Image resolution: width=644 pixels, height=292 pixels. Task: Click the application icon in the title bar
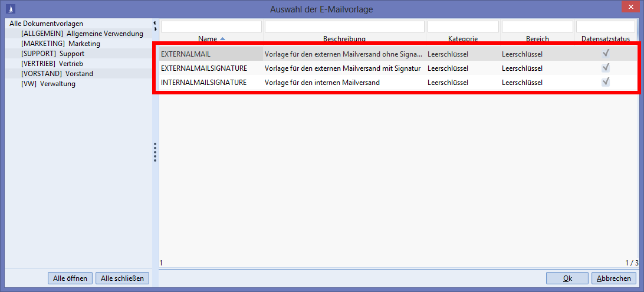[10, 9]
